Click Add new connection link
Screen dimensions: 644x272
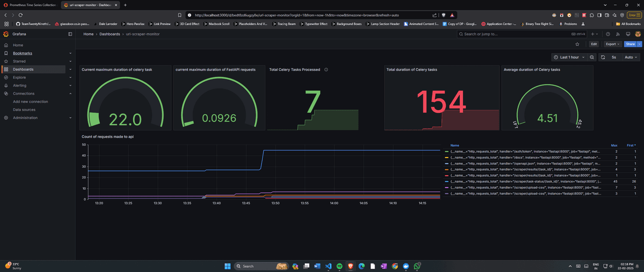tap(31, 102)
